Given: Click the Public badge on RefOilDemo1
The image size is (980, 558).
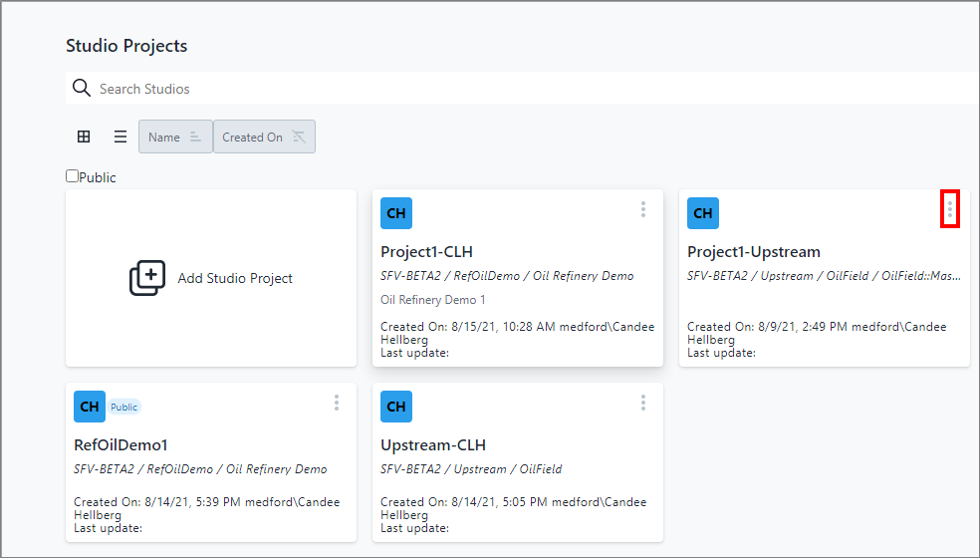Looking at the screenshot, I should 124,407.
